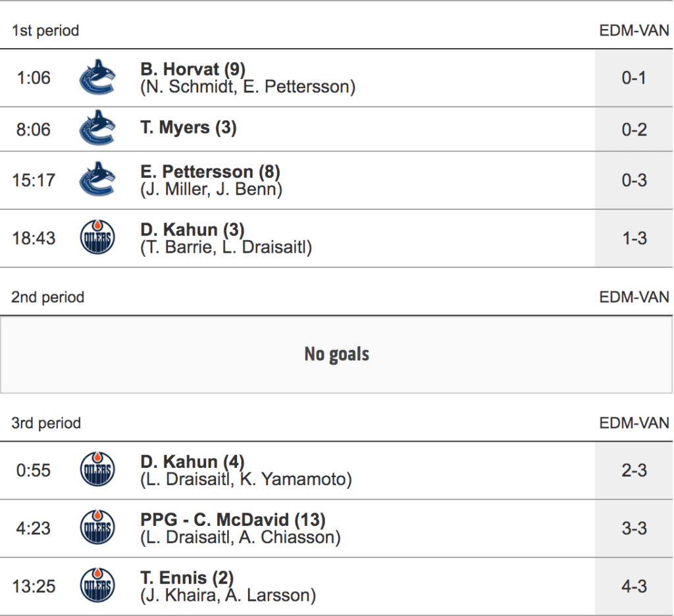This screenshot has width=674, height=616.
Task: Click PPG - C. McDavid (13) name
Action: [233, 520]
